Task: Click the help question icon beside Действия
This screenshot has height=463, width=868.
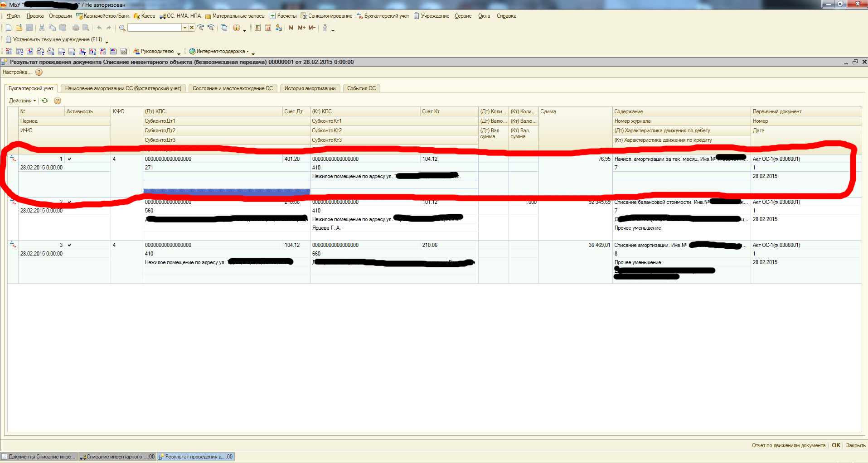Action: coord(58,101)
